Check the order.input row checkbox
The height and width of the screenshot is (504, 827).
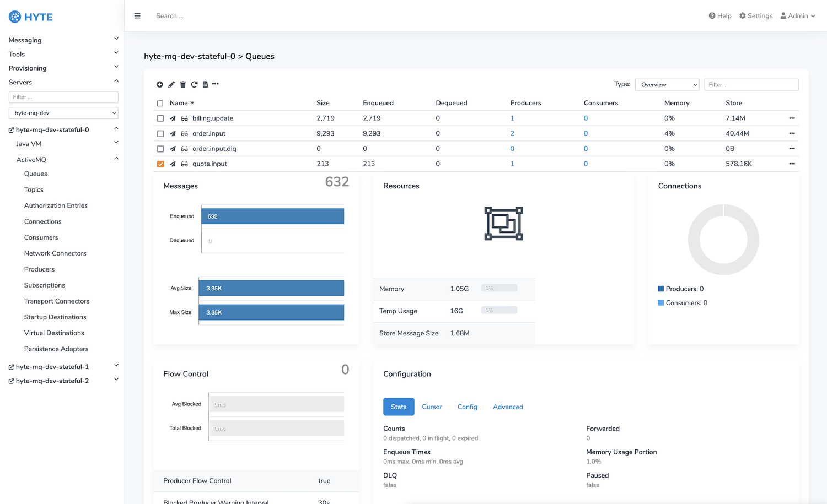[160, 134]
